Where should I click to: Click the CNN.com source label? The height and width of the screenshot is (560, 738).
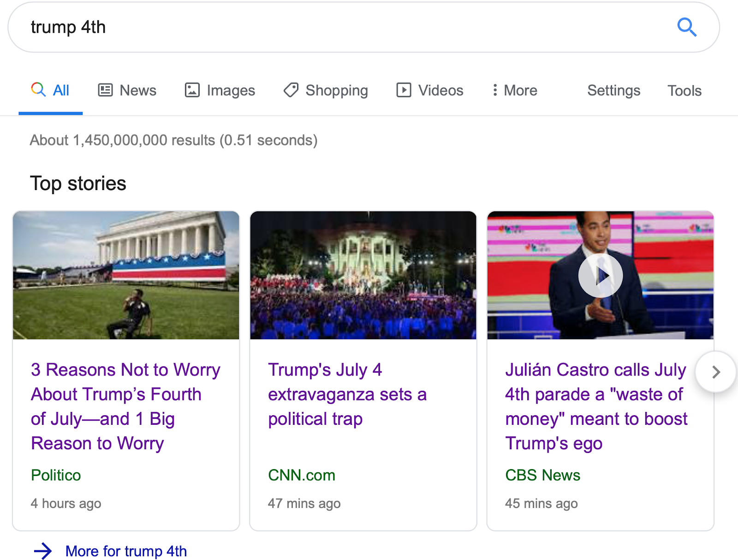(x=302, y=475)
